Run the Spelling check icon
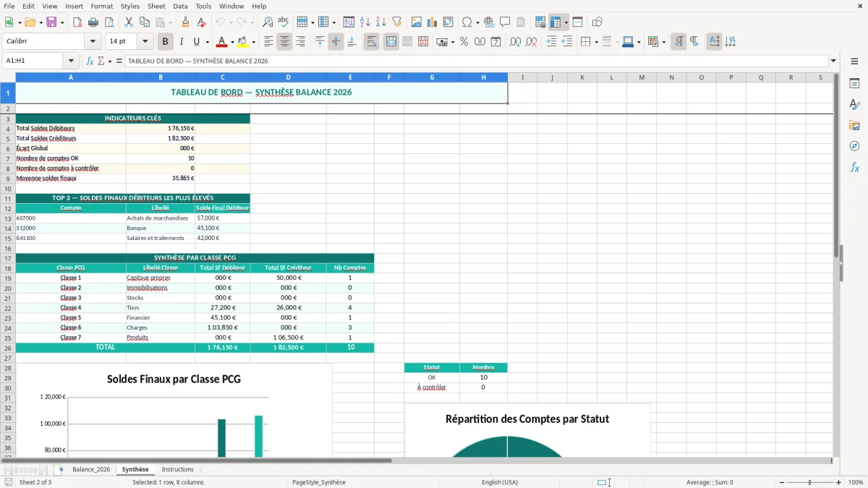 pos(284,22)
